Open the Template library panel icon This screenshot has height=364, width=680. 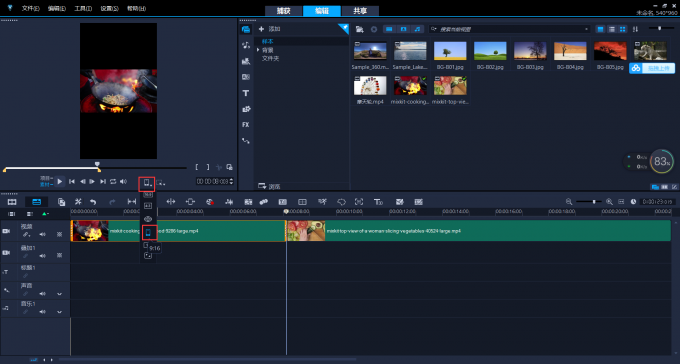246,61
